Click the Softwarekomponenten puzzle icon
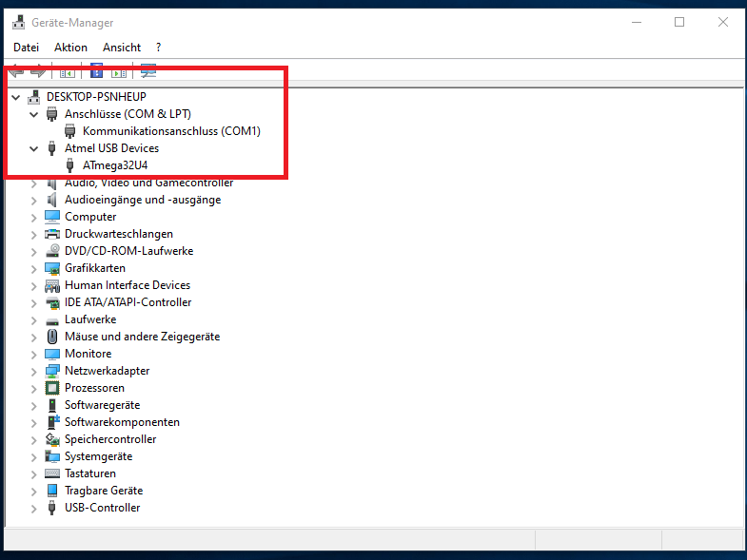 pos(53,422)
